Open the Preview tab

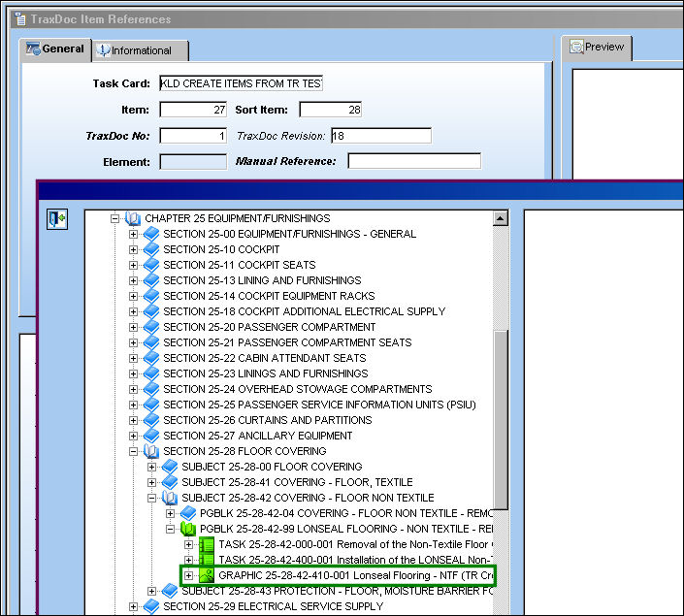(x=597, y=48)
